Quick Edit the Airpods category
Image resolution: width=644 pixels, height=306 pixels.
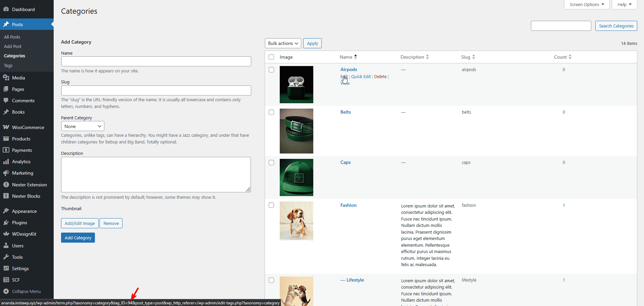(x=361, y=76)
